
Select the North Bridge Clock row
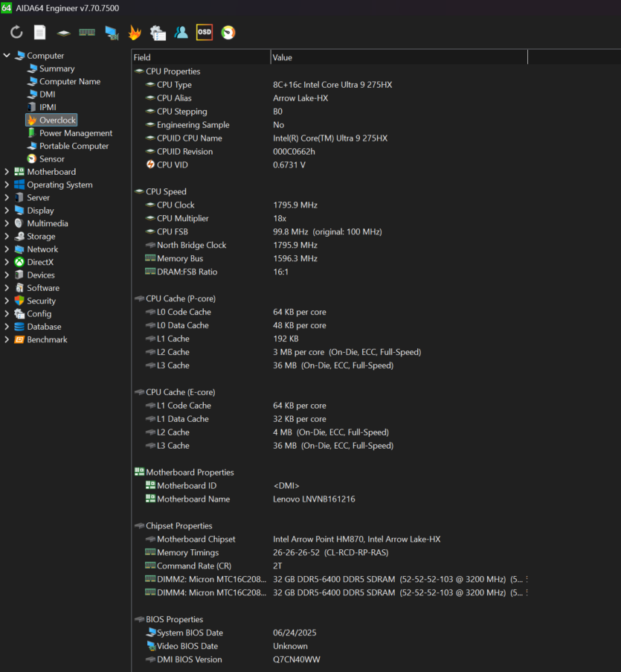click(x=331, y=245)
